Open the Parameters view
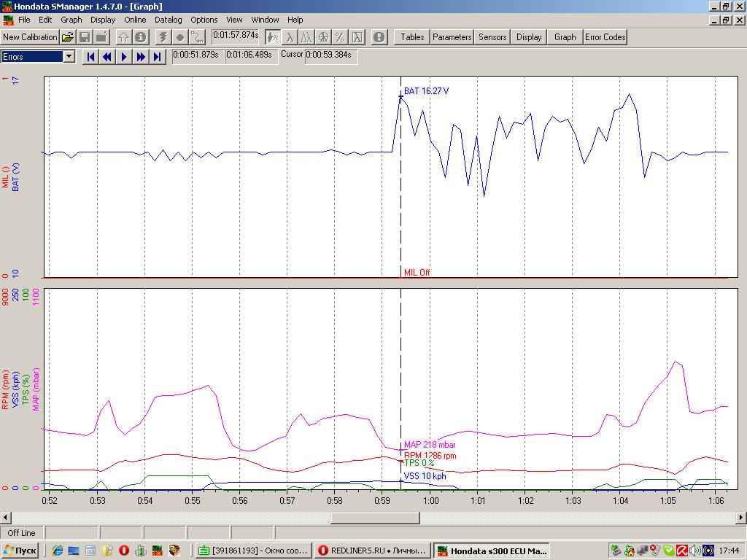 pos(452,37)
